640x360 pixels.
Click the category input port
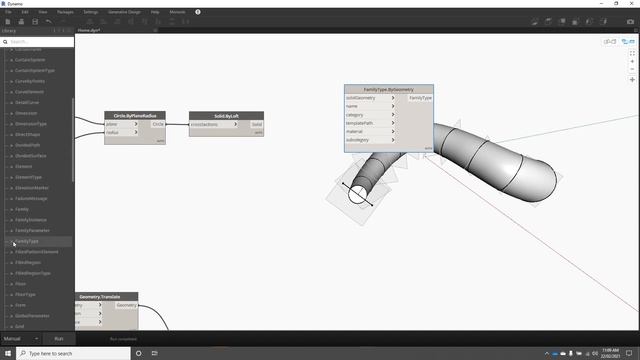370,115
